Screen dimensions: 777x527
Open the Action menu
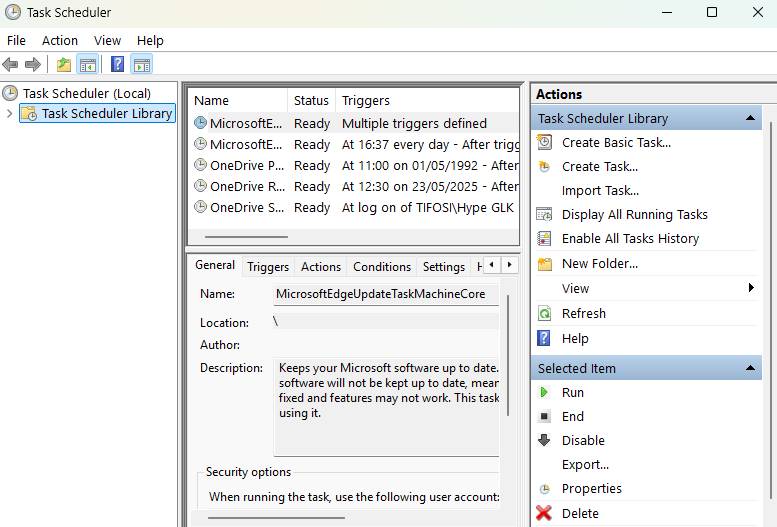tap(60, 41)
